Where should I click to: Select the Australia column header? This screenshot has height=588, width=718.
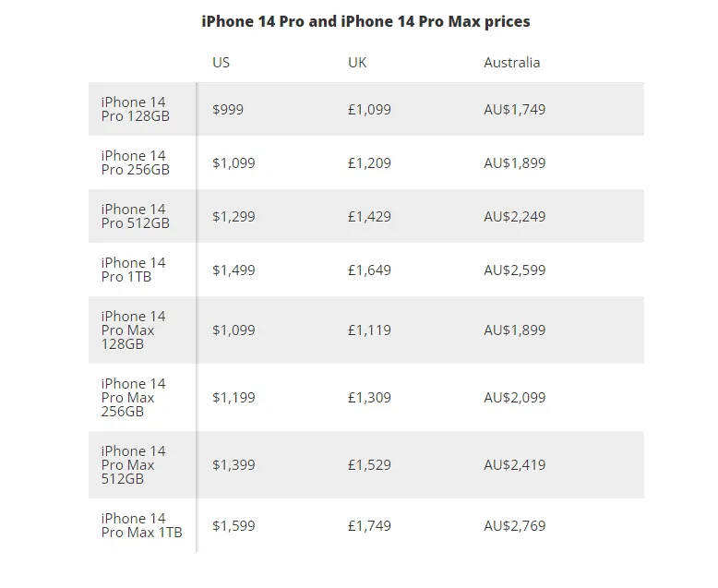click(512, 62)
